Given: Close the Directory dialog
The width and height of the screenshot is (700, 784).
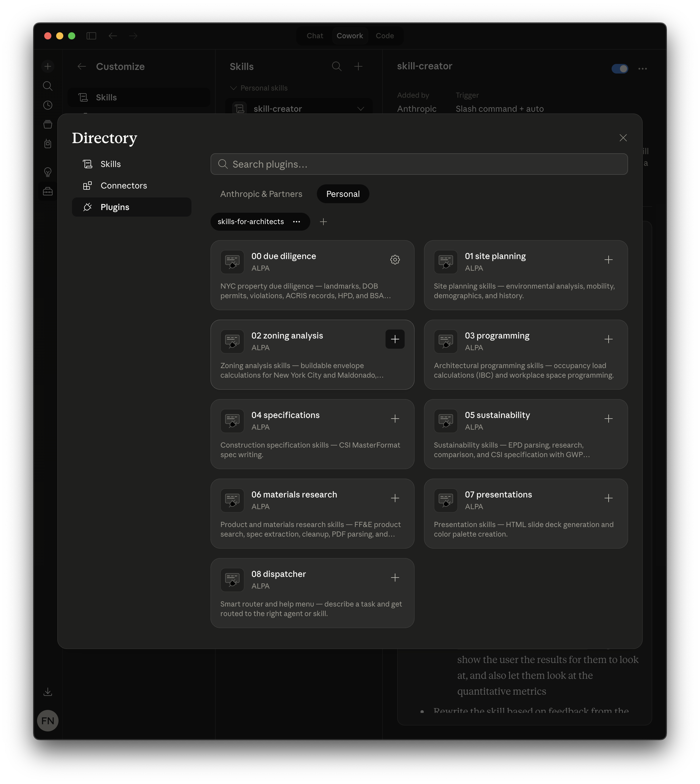Looking at the screenshot, I should point(623,138).
